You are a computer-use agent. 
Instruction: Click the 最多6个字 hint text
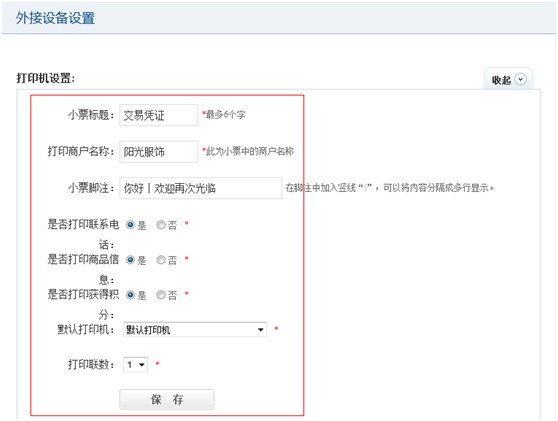225,115
